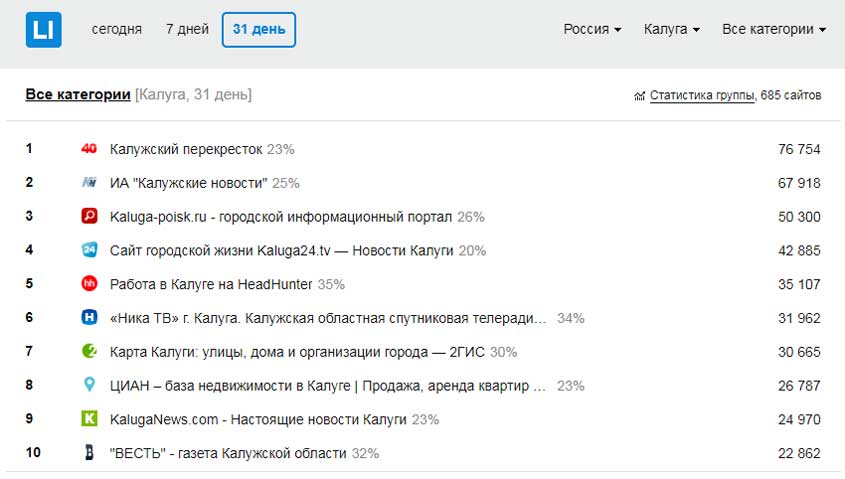Click the 2ГИС green map favicon
Image resolution: width=845 pixels, height=479 pixels.
click(88, 351)
